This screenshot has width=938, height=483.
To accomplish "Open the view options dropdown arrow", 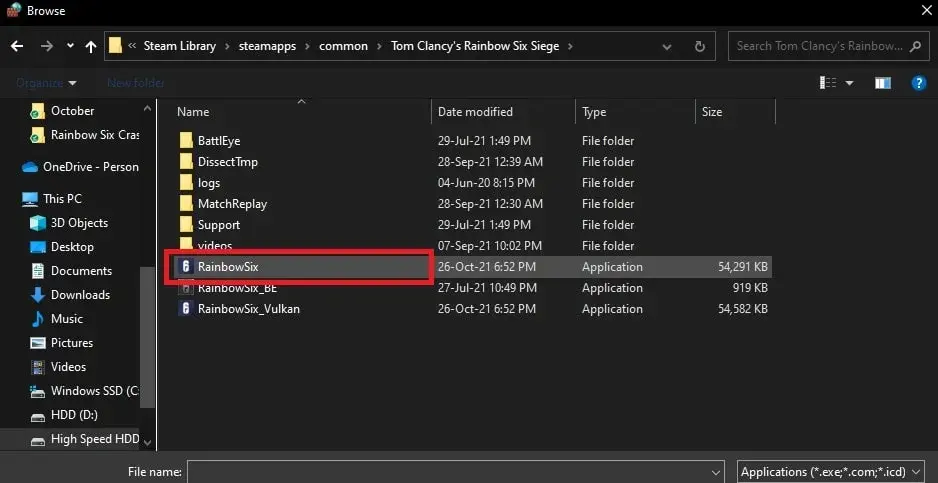I will pyautogui.click(x=849, y=83).
